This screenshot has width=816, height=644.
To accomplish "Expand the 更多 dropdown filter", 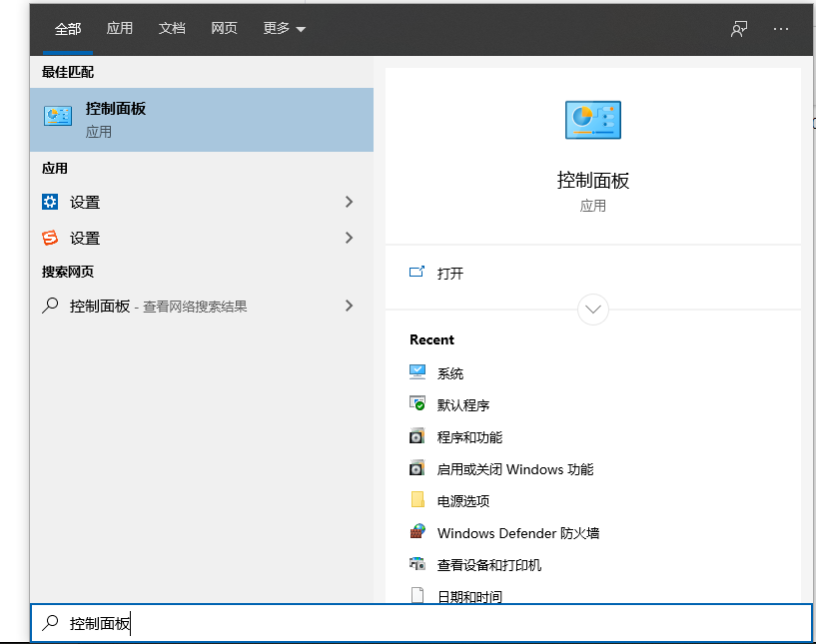I will coord(285,29).
